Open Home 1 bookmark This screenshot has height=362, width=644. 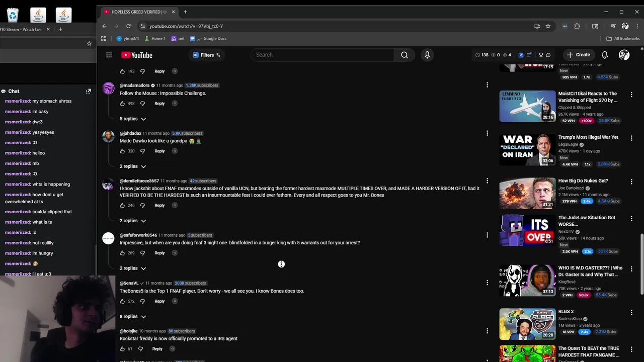pos(155,38)
